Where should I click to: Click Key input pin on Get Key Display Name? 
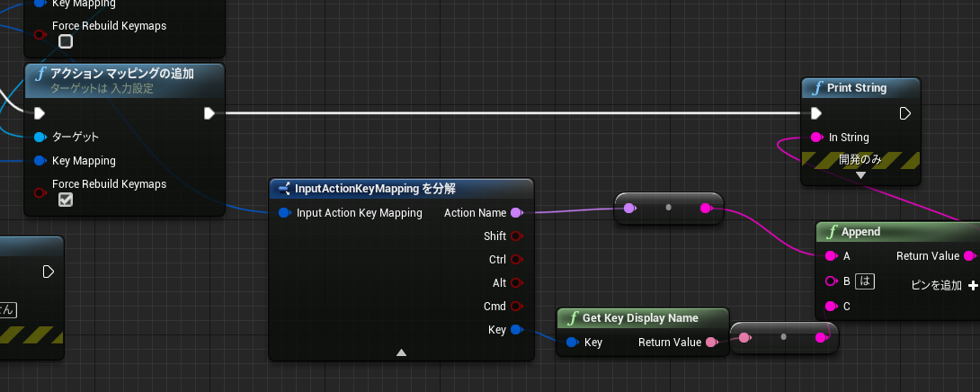[x=572, y=342]
